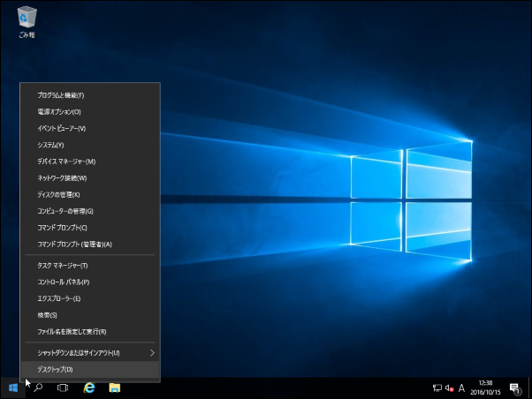Open the Action Center notification icon

(x=514, y=388)
